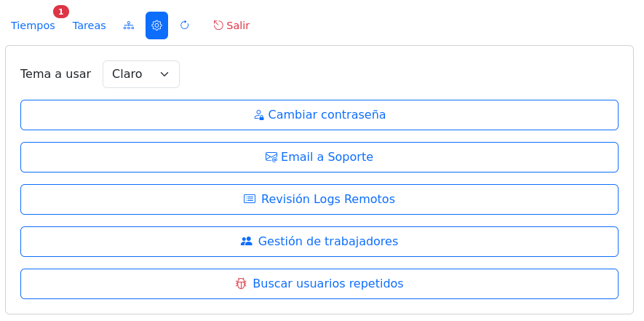
Task: Click the red Salir logout icon
Action: pos(218,25)
